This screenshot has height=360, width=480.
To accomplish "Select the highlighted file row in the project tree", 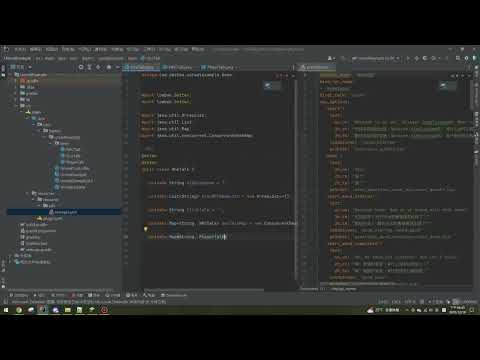I will [63, 212].
